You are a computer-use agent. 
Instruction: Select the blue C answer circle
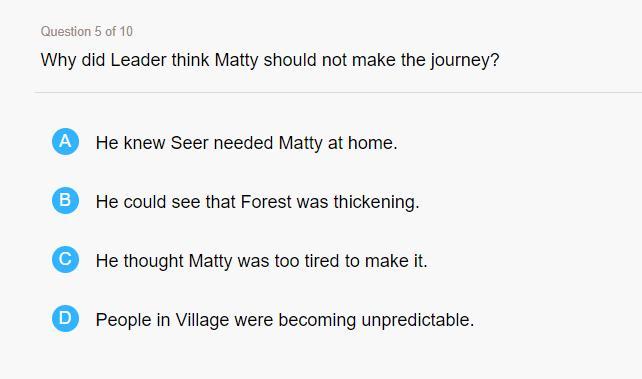tap(66, 259)
